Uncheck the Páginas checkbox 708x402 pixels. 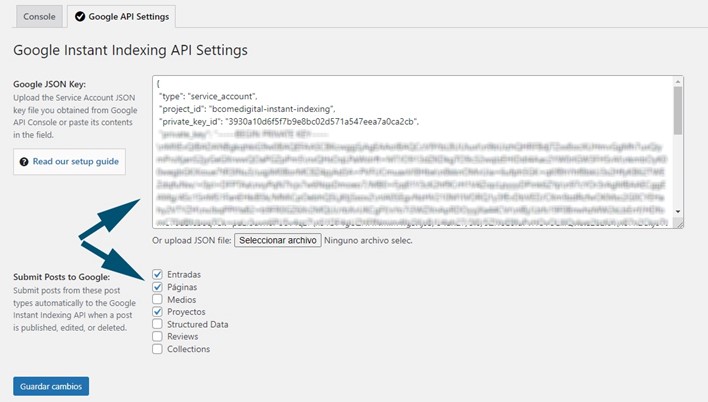click(x=157, y=287)
